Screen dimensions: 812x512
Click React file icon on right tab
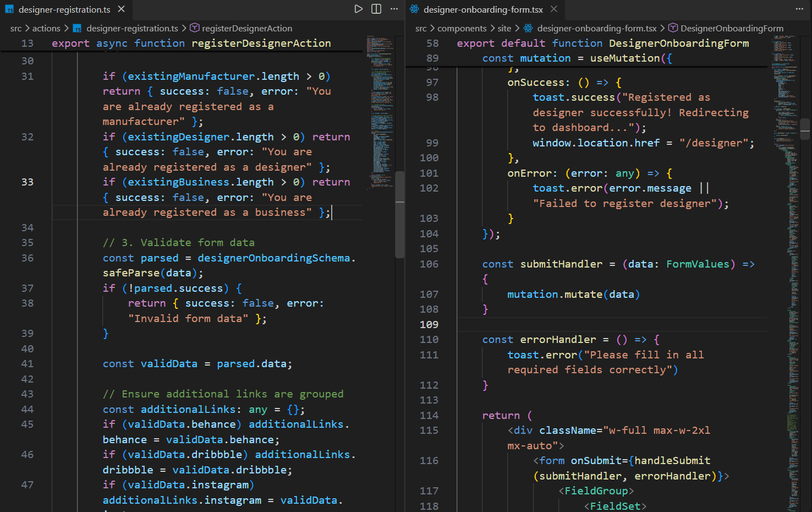414,9
